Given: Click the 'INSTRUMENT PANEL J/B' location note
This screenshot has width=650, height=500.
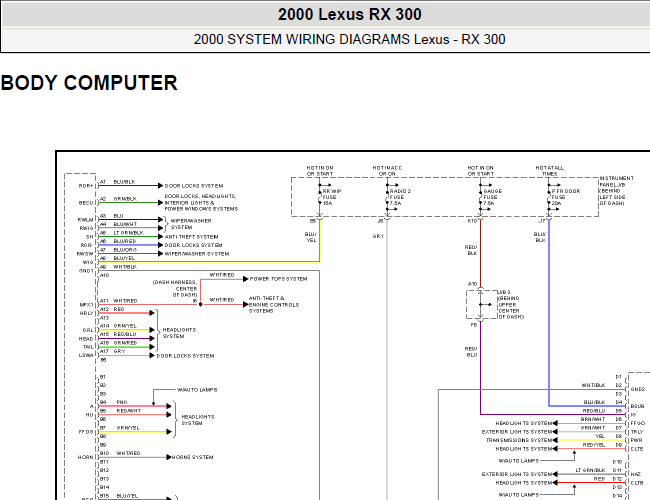Looking at the screenshot, I should point(616,191).
